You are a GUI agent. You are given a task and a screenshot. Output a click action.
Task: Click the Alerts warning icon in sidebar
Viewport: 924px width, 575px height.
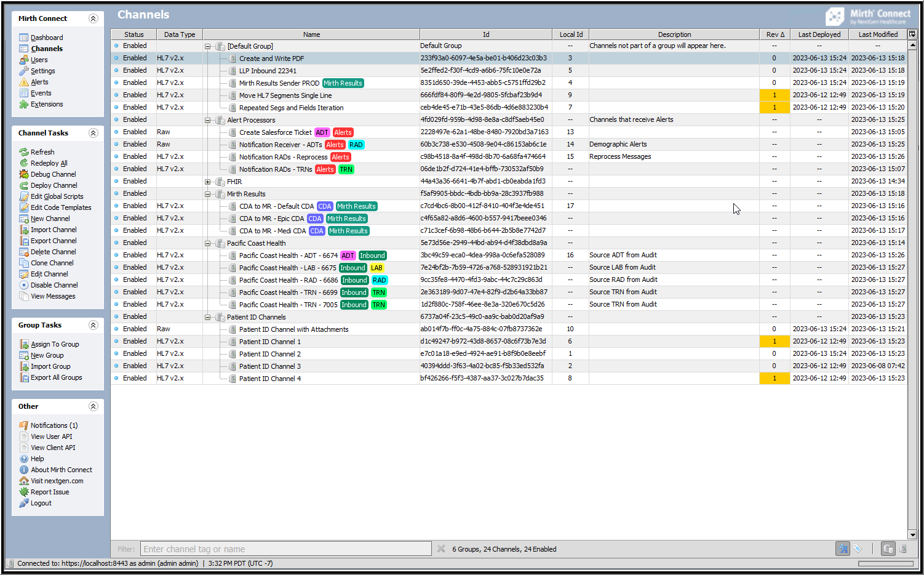pyautogui.click(x=24, y=82)
